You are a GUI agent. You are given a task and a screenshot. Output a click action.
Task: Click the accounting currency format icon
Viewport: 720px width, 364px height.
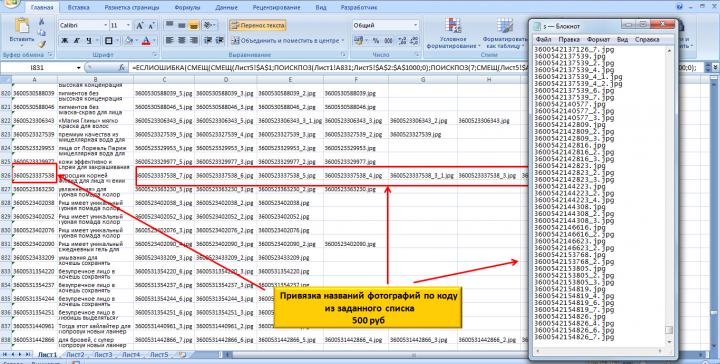pos(358,41)
